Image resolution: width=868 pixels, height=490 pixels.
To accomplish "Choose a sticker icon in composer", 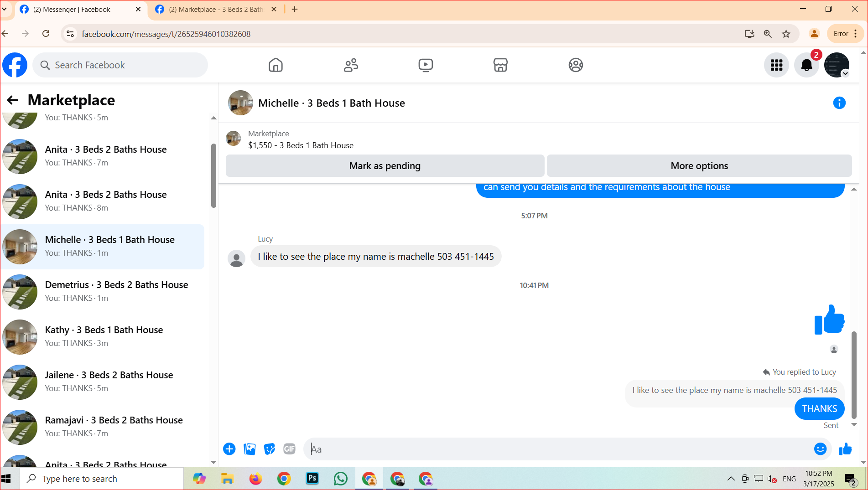I will 270,449.
